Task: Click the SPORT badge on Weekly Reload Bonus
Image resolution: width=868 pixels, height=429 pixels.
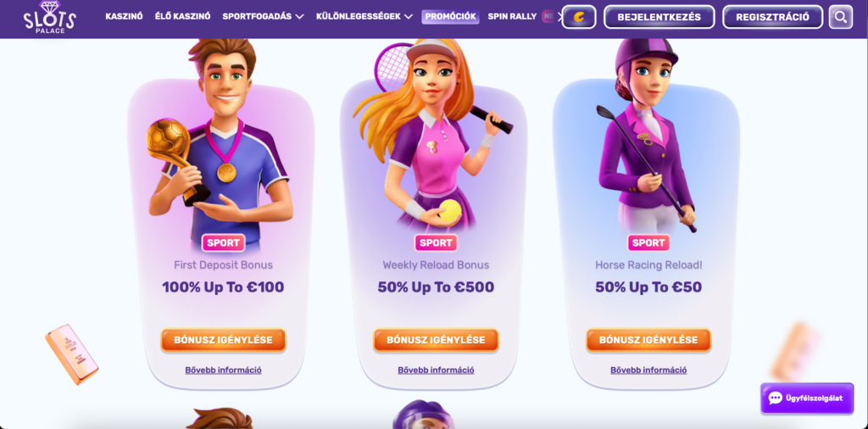Action: [436, 242]
